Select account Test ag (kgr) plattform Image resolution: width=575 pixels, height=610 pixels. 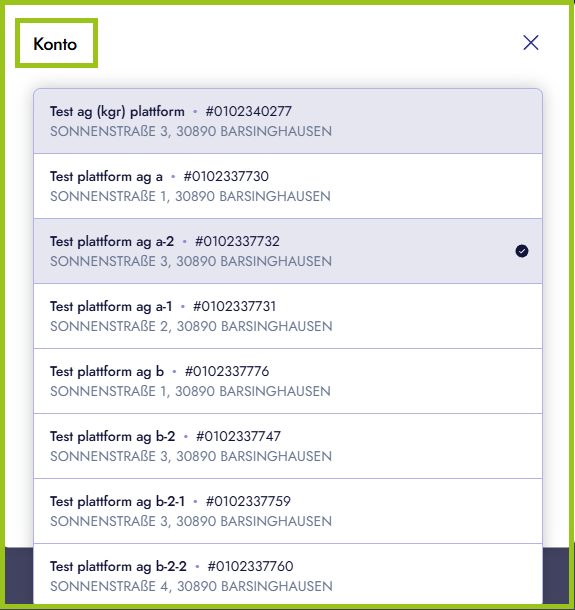(x=288, y=121)
